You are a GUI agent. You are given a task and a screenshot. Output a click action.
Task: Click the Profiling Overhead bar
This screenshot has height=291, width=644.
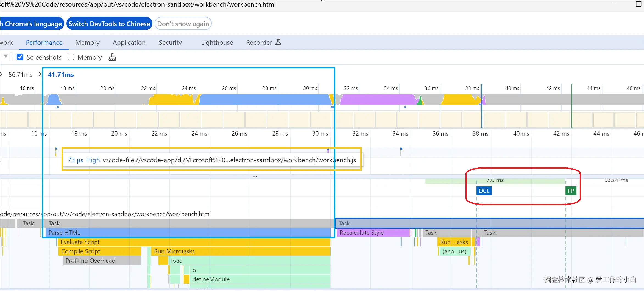102,261
